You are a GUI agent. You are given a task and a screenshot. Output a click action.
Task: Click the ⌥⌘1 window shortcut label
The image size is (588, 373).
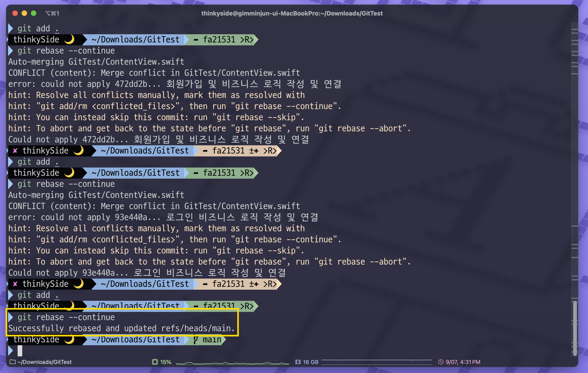click(x=52, y=13)
